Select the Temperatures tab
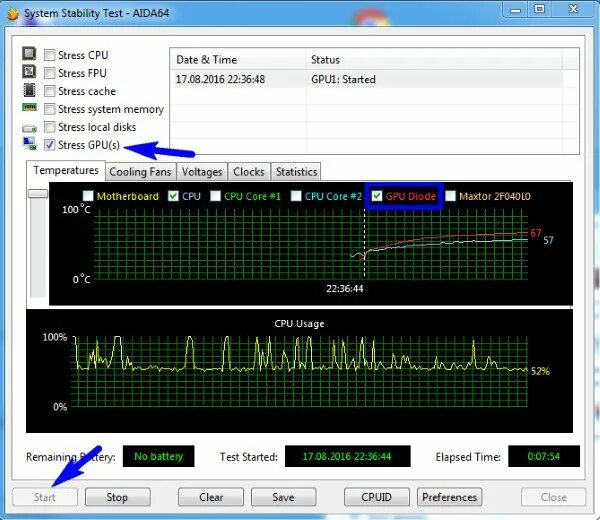This screenshot has height=520, width=600. pos(65,170)
